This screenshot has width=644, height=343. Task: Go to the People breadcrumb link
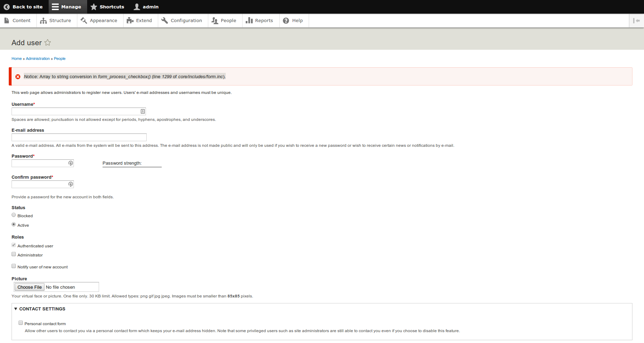59,59
